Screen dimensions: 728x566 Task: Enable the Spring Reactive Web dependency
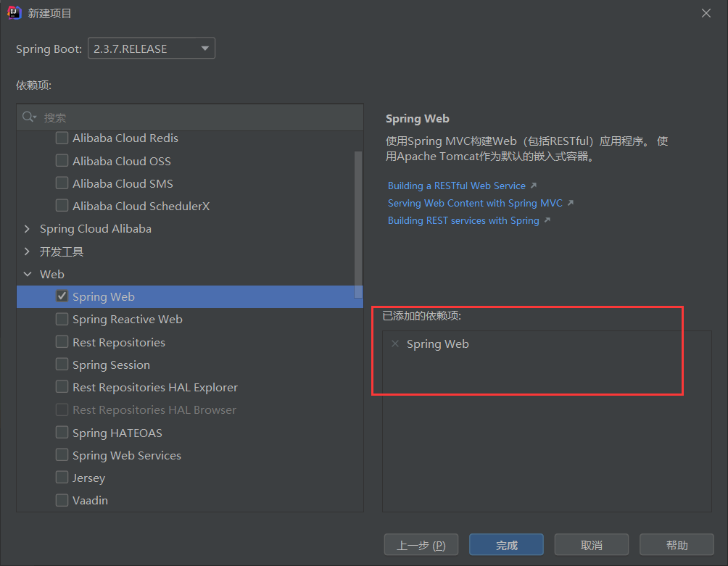click(62, 319)
